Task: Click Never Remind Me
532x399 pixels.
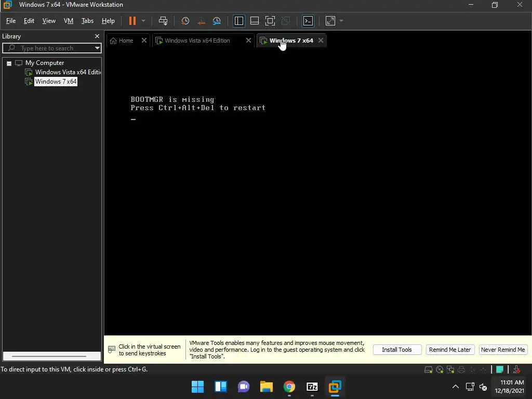Action: click(503, 350)
